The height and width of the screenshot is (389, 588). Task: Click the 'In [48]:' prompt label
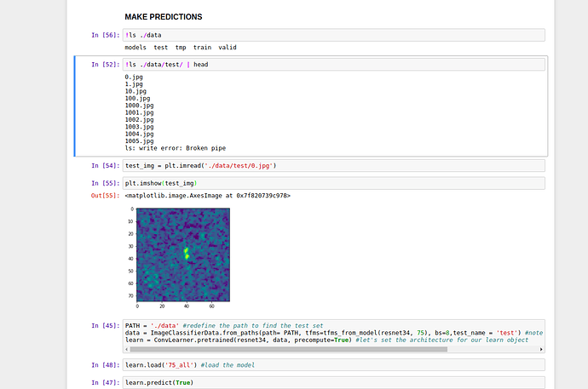[106, 365]
